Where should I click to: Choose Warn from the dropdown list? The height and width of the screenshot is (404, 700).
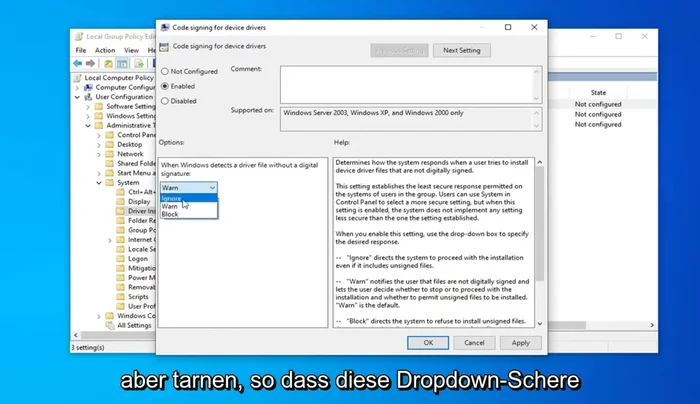tap(189, 206)
